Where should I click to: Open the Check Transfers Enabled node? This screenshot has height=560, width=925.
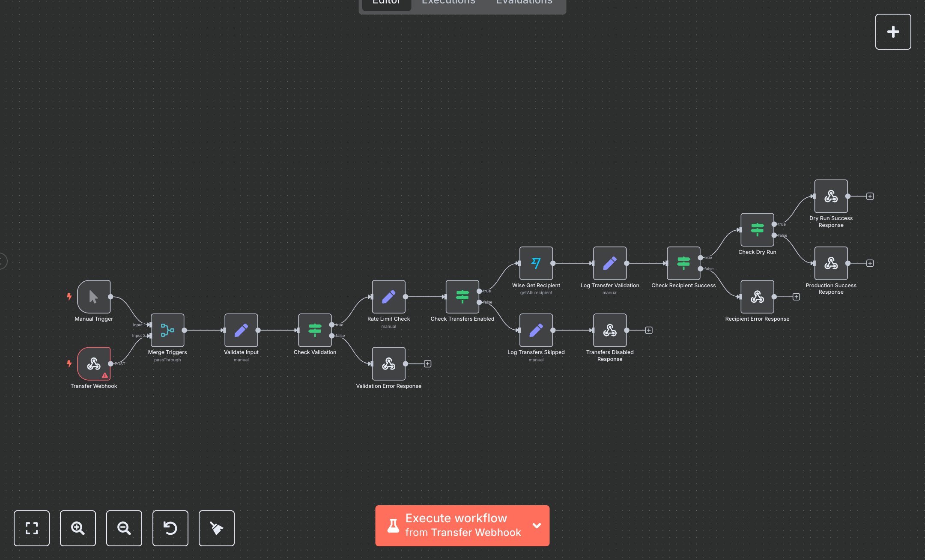tap(462, 297)
